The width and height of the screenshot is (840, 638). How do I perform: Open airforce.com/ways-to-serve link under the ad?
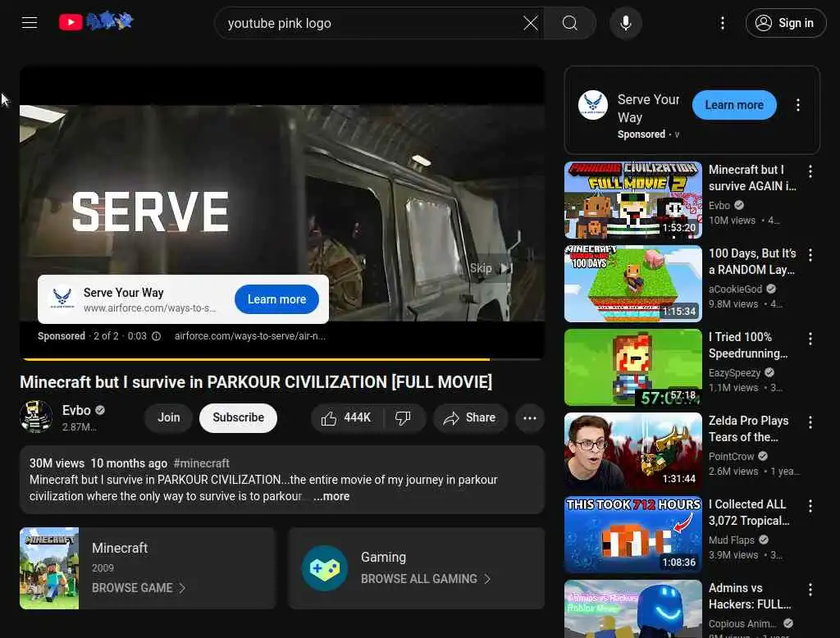click(249, 336)
